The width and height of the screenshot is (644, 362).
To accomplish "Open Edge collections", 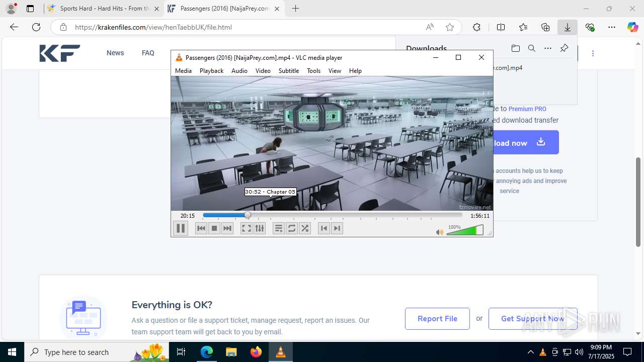I will click(x=545, y=27).
